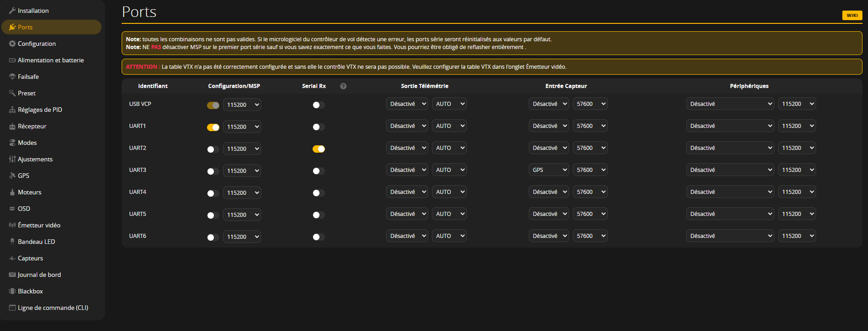Open the Réglages de PID tab
The image size is (868, 331).
40,110
